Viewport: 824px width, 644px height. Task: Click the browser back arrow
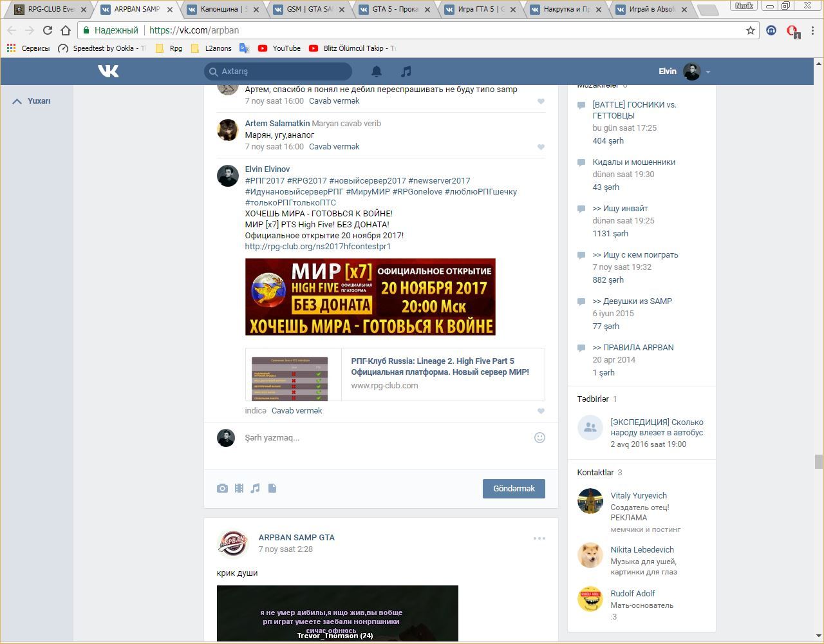tap(12, 30)
